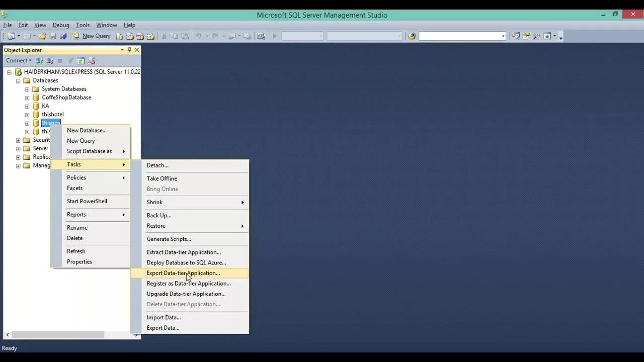Viewport: 644px width, 362px height.
Task: Open a Database Engine Query
Action: (x=119, y=36)
